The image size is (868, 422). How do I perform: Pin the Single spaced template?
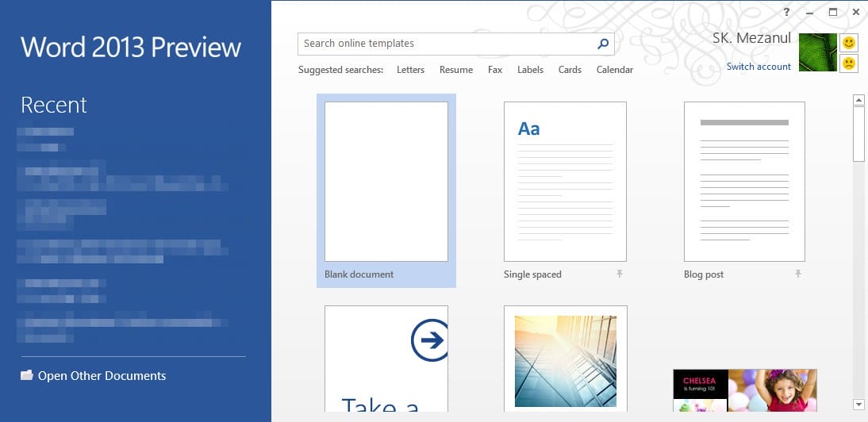[x=620, y=274]
